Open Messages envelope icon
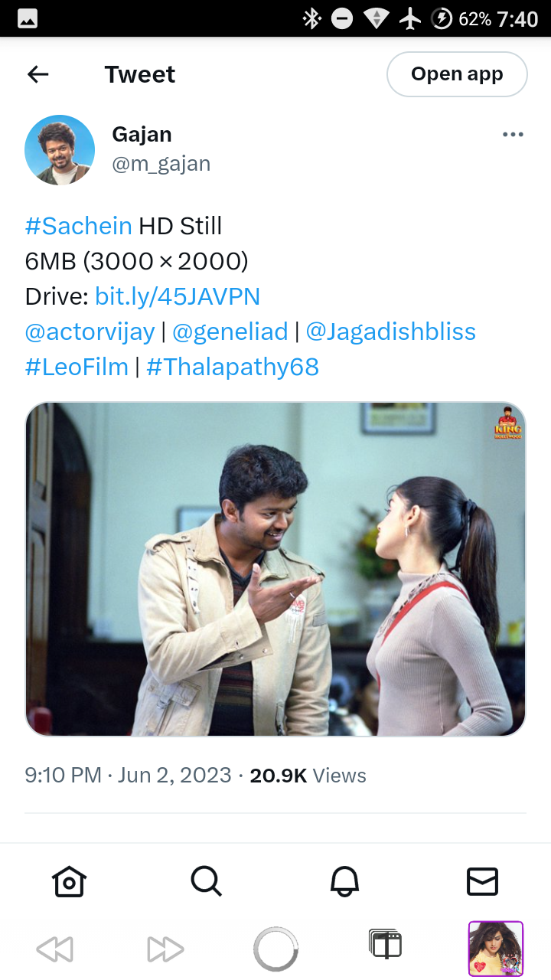The image size is (551, 980). click(x=482, y=881)
